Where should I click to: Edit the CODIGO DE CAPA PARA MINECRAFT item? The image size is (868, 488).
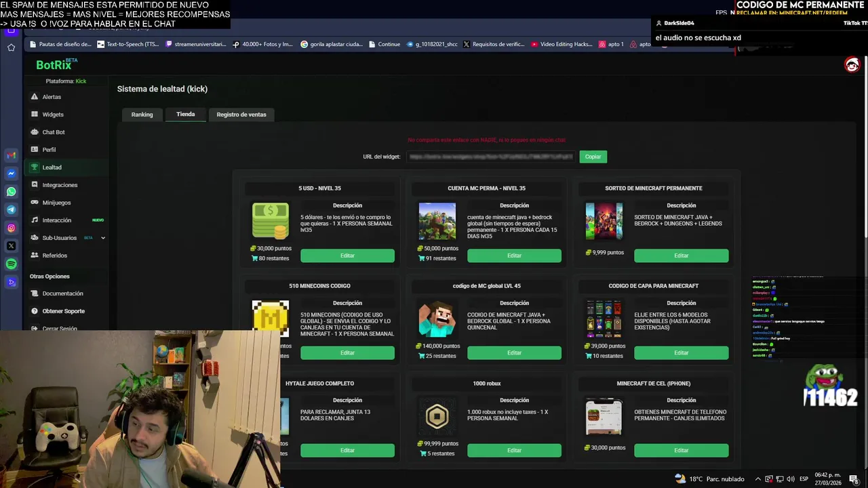tap(682, 352)
